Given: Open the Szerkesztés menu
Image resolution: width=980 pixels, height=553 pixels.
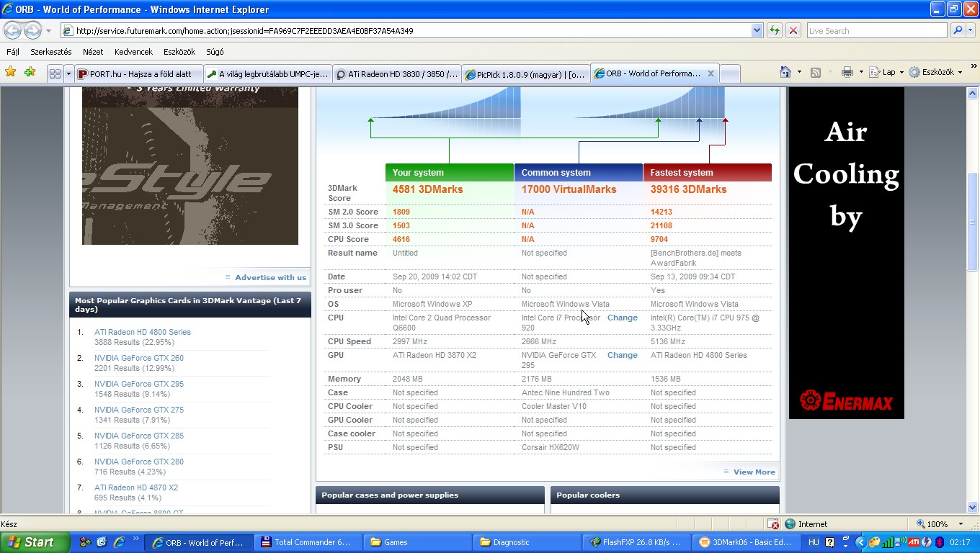Looking at the screenshot, I should pyautogui.click(x=50, y=52).
